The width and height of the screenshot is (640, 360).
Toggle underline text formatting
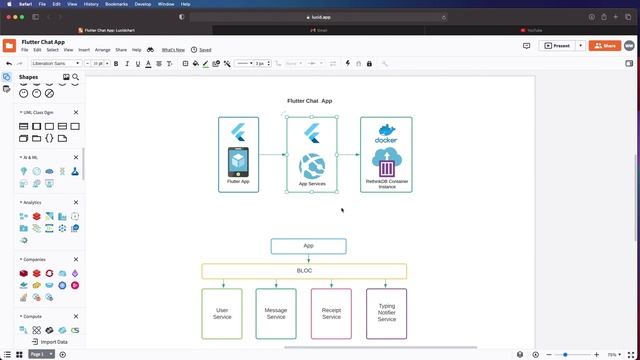point(138,64)
